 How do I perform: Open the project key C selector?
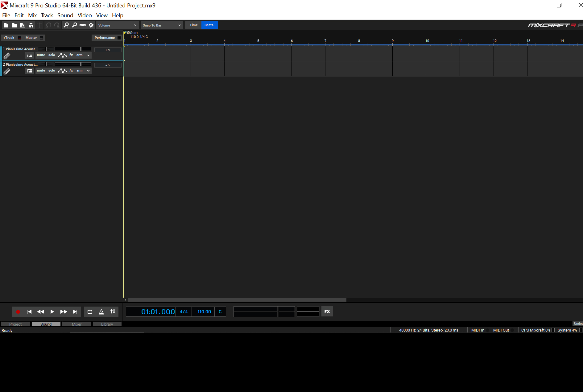click(220, 312)
